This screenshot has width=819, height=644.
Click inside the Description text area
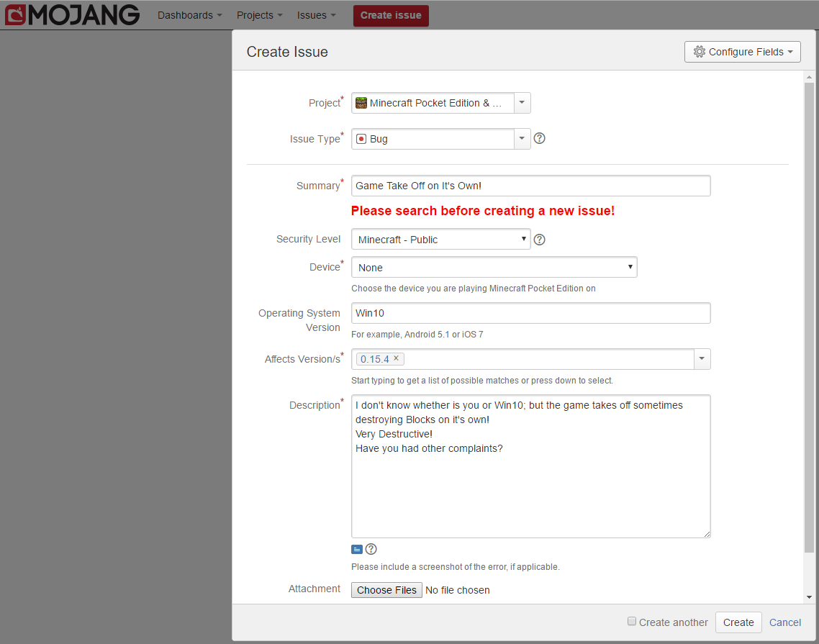[x=530, y=466]
